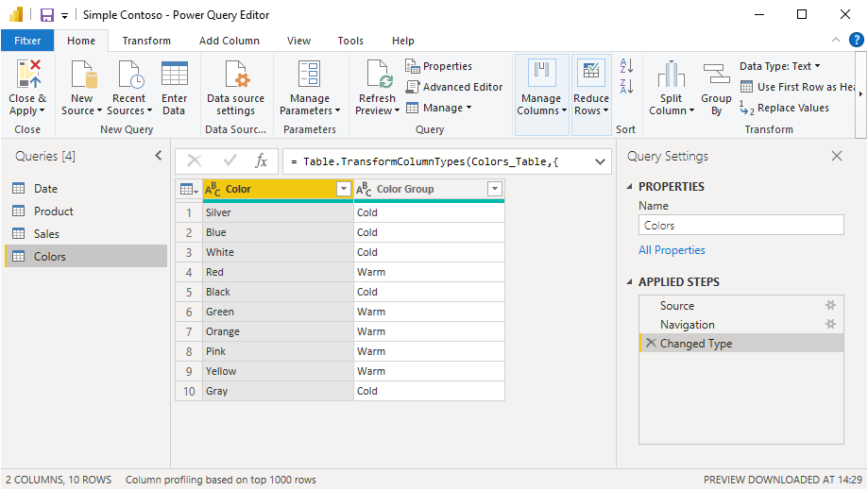This screenshot has height=490, width=868.
Task: Open the Color column filter dropdown
Action: coord(344,190)
